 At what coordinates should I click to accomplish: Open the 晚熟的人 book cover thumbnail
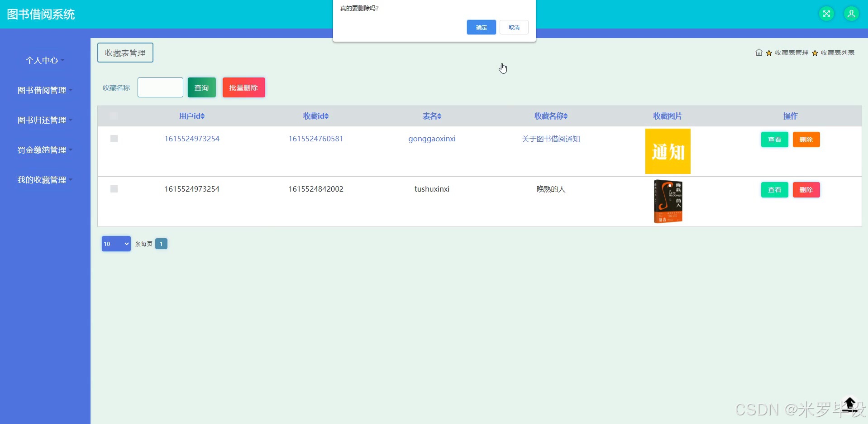[x=668, y=202]
